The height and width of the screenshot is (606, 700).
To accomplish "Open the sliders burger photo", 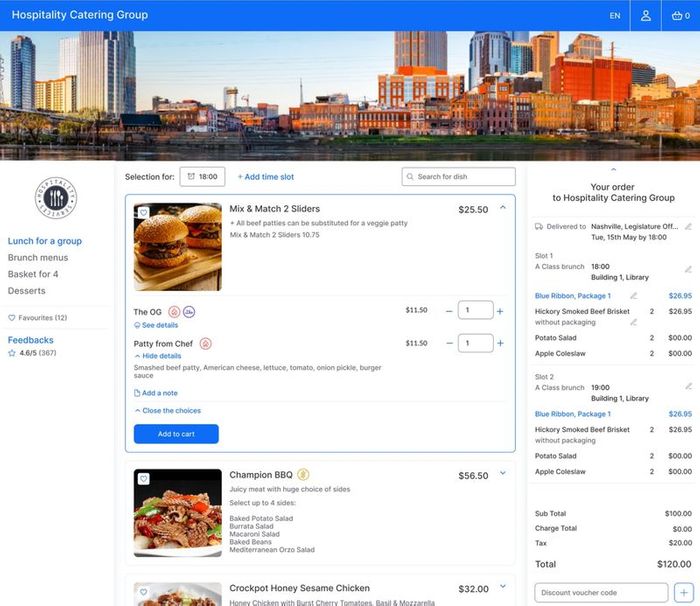I will point(178,247).
